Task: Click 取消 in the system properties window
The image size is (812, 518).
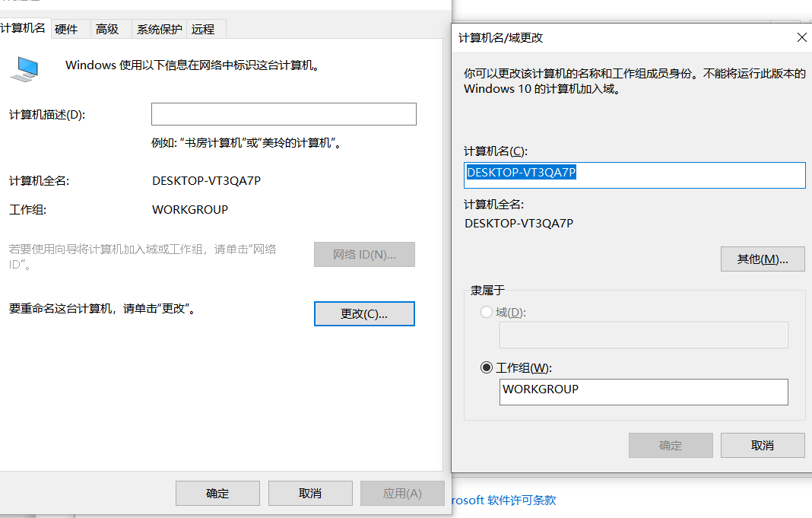Action: pyautogui.click(x=309, y=493)
